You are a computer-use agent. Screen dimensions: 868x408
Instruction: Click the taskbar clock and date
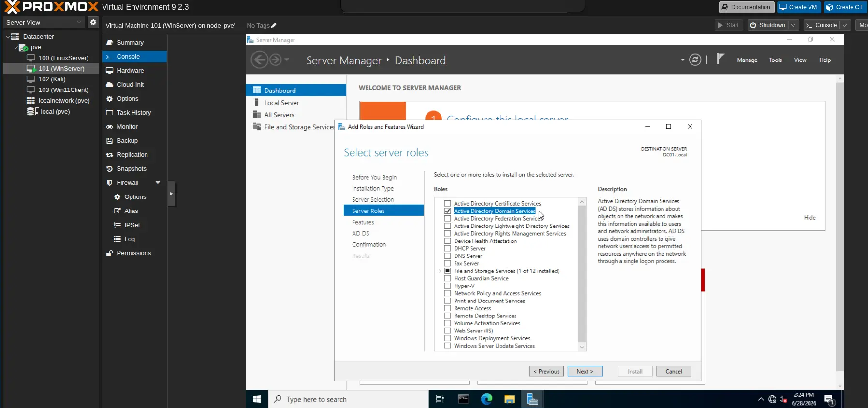804,399
